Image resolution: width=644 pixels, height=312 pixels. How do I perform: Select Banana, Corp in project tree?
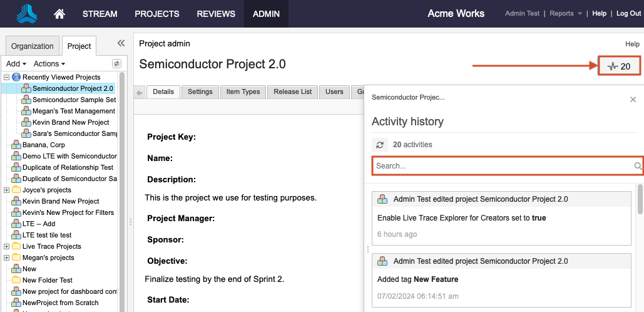click(x=43, y=145)
